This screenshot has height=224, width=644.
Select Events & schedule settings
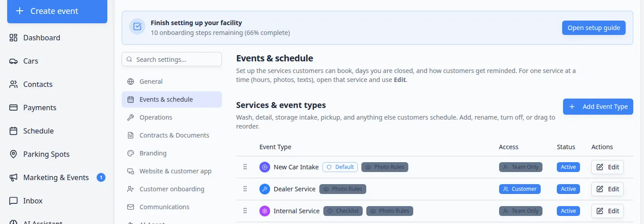[172, 99]
